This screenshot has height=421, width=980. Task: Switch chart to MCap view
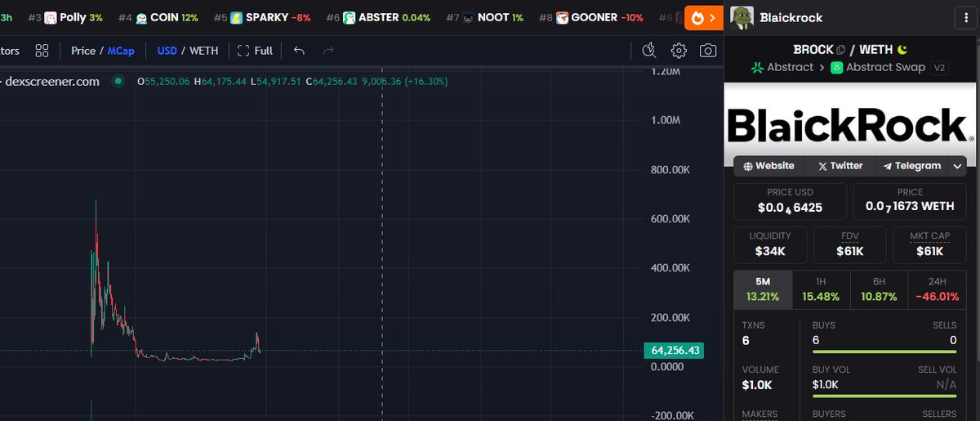[x=120, y=51]
